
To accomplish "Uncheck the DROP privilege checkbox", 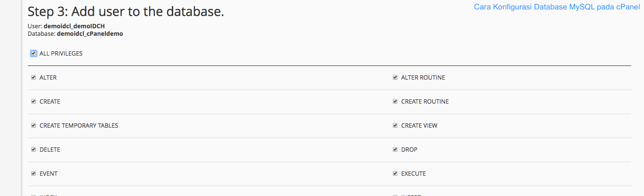I will (x=395, y=149).
